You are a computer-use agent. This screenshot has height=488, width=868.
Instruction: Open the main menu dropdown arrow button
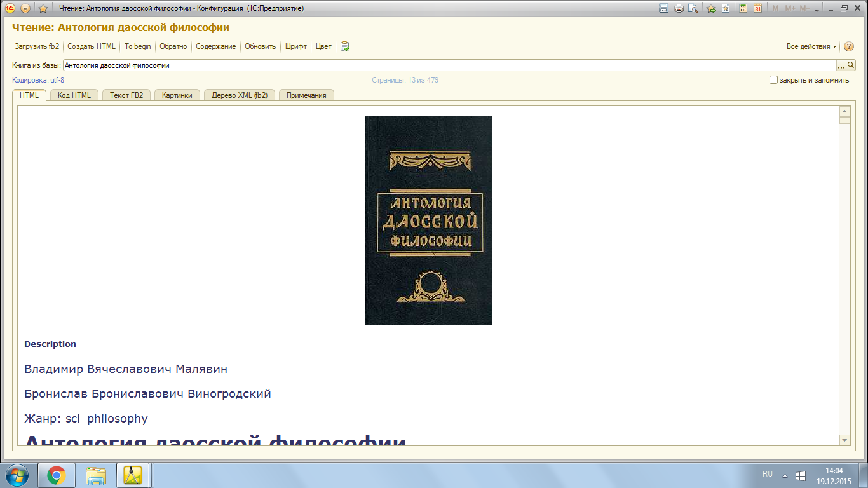25,8
